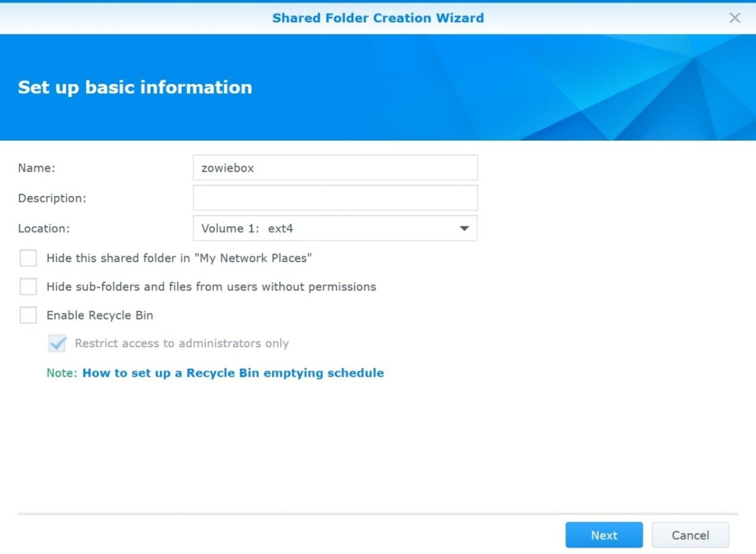
Task: Click inside the Name text field
Action: 335,167
